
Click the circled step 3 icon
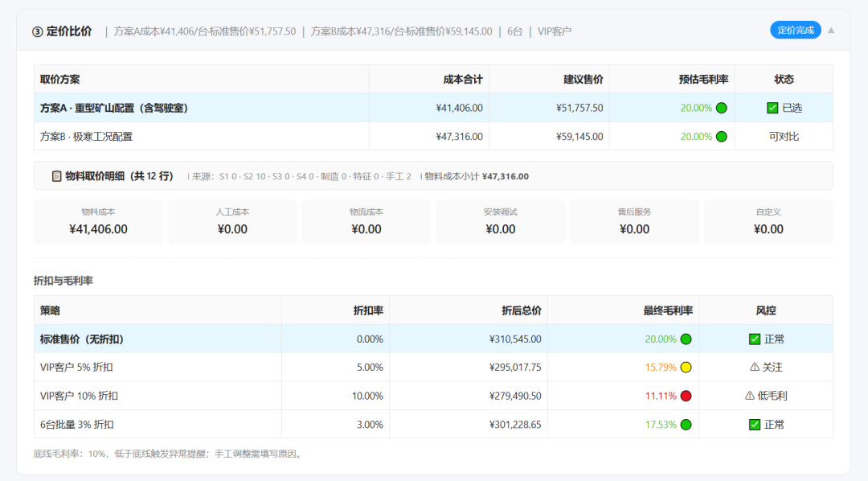[37, 31]
